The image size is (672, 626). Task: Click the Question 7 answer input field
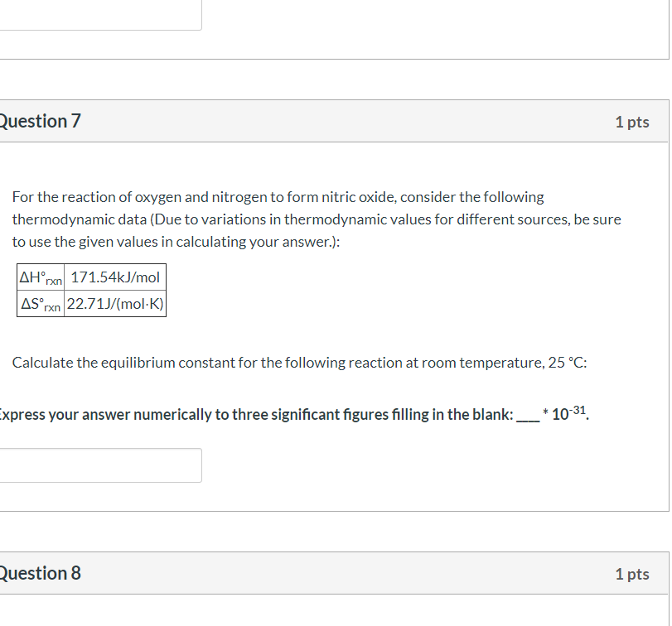[100, 465]
